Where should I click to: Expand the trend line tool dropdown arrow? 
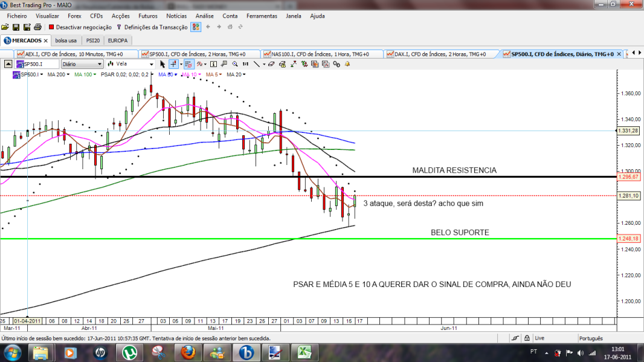pos(264,63)
